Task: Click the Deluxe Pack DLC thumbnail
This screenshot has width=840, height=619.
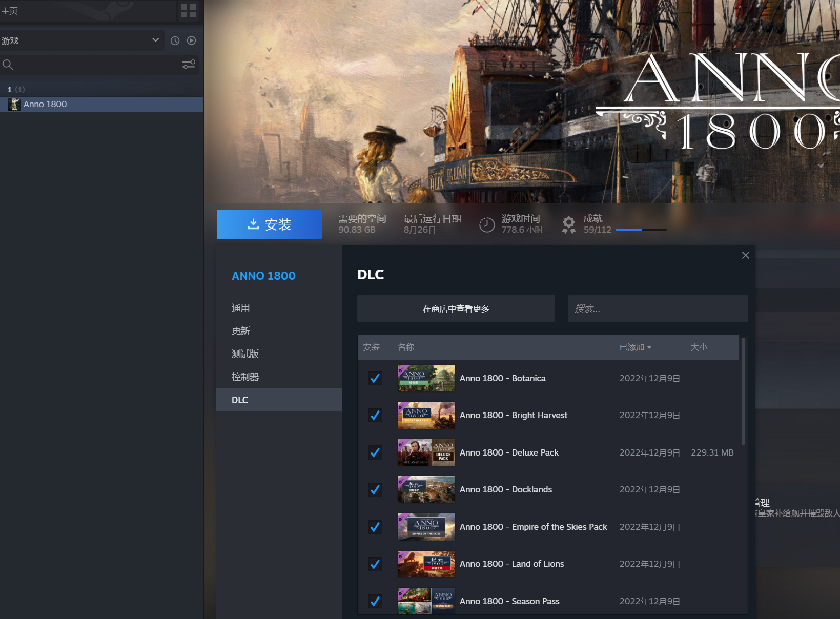Action: point(426,452)
